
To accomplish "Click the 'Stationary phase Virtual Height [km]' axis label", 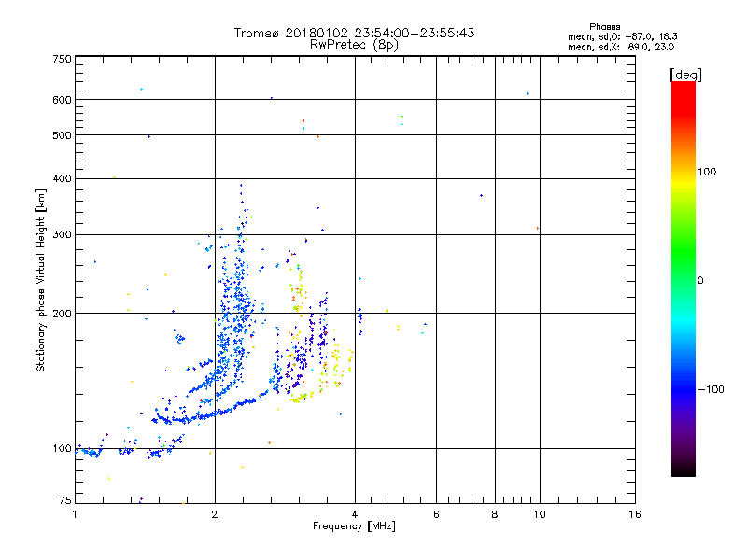I will pyautogui.click(x=40, y=280).
